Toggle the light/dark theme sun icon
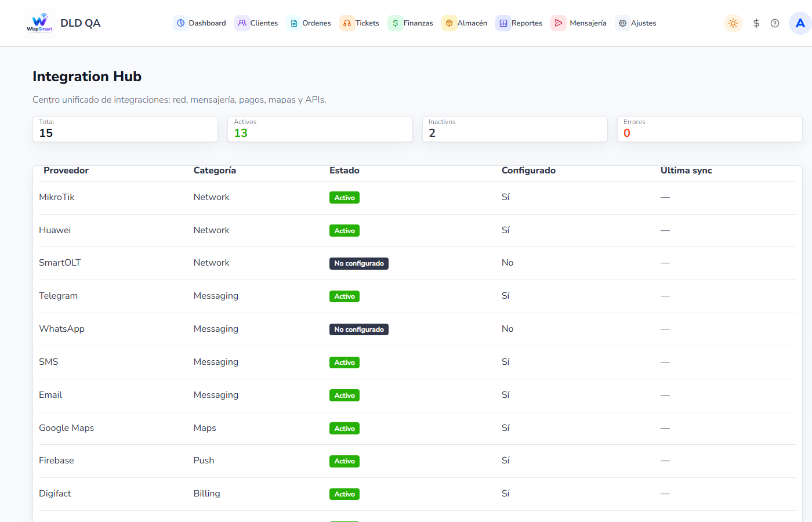Image resolution: width=812 pixels, height=522 pixels. [733, 23]
